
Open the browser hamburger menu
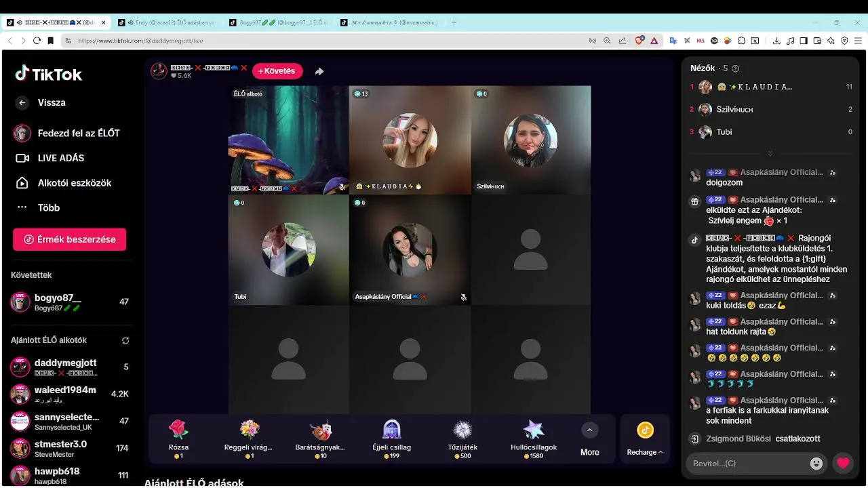(857, 41)
